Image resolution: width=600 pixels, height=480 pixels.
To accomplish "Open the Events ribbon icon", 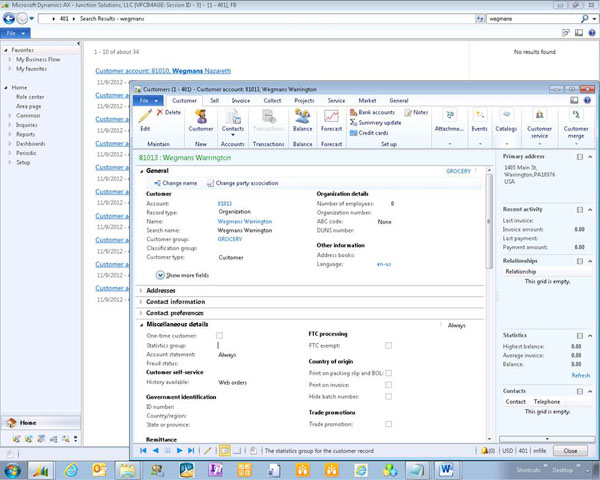I will (479, 115).
